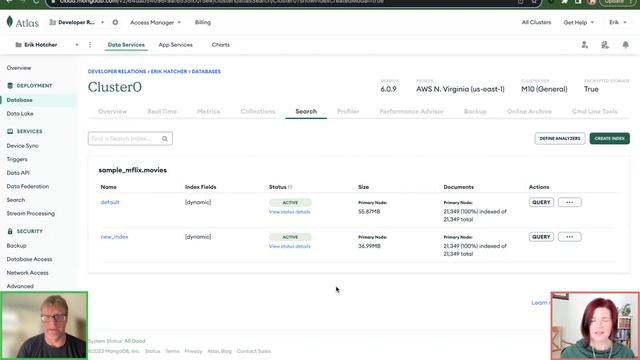Open the Cmd Line Tools tab
The width and height of the screenshot is (640, 360).
point(595,111)
